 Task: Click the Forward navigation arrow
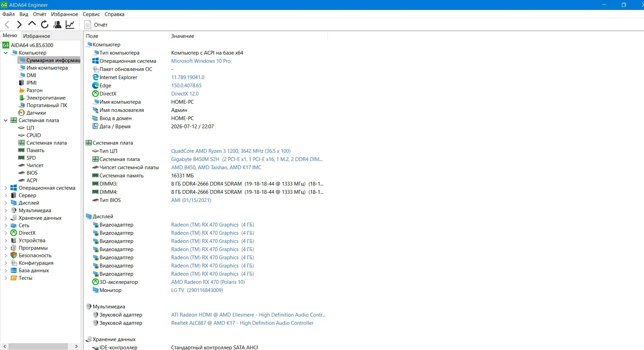point(19,25)
